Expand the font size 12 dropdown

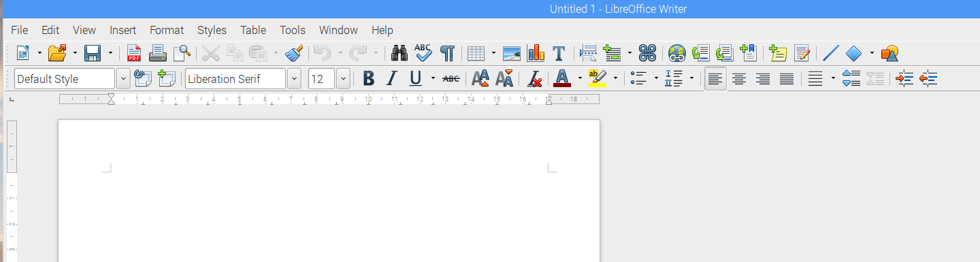pyautogui.click(x=343, y=79)
